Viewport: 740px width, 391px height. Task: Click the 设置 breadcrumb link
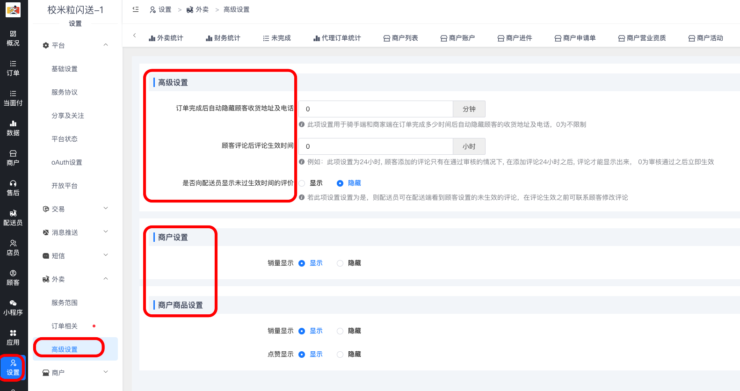tap(160, 9)
